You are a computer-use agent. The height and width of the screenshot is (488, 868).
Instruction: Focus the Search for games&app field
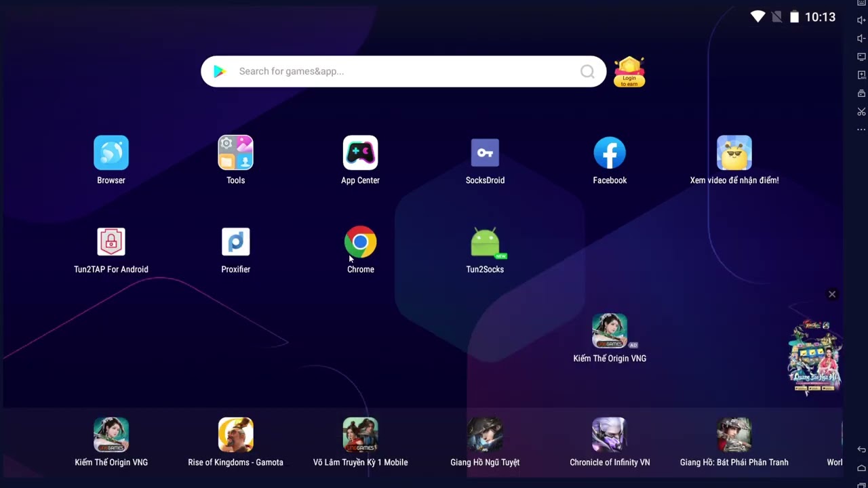(x=403, y=71)
